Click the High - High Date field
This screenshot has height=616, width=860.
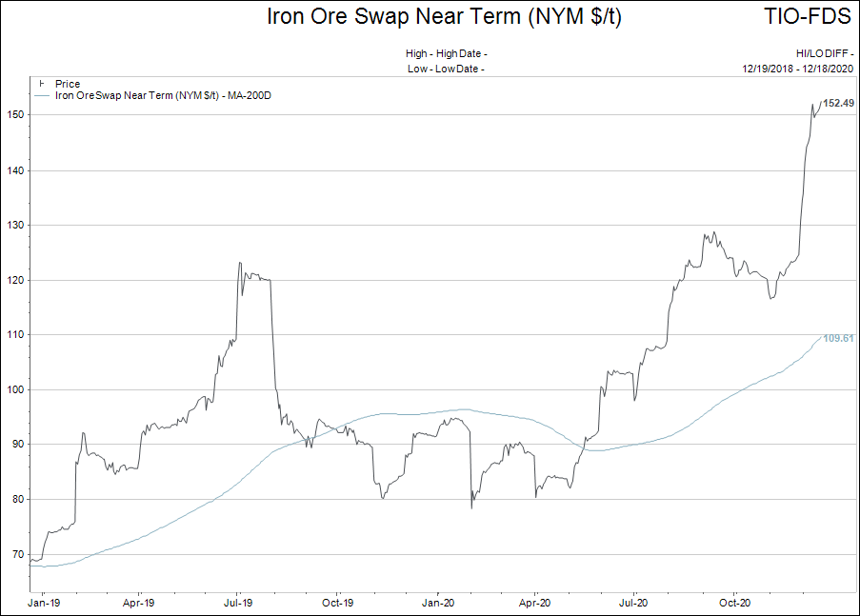click(x=446, y=54)
